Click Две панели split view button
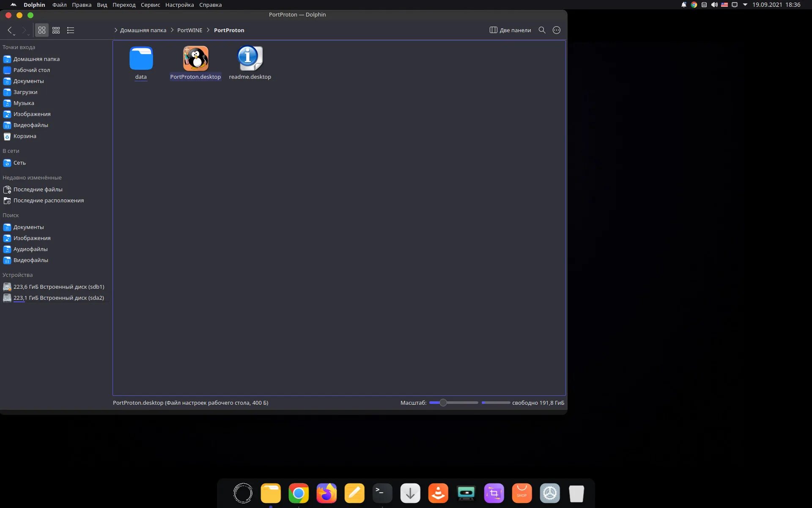812x508 pixels. coord(510,30)
